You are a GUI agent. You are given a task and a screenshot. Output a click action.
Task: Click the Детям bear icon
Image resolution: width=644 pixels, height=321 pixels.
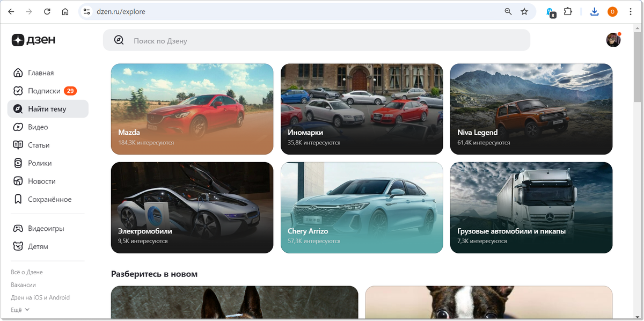click(x=18, y=246)
